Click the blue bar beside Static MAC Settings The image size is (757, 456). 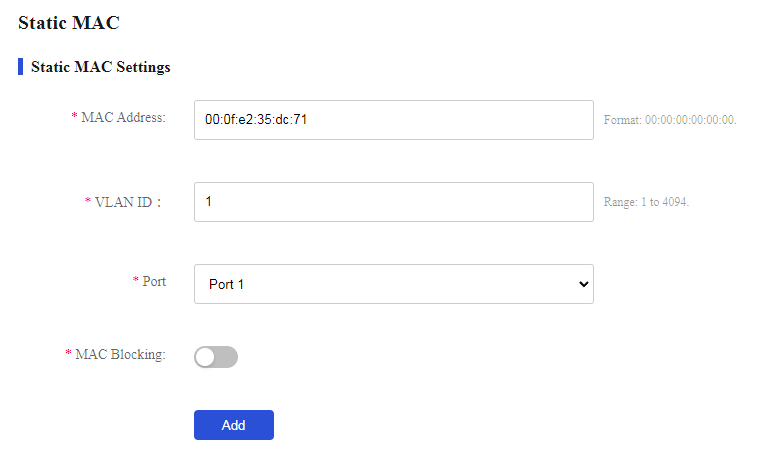click(x=20, y=67)
